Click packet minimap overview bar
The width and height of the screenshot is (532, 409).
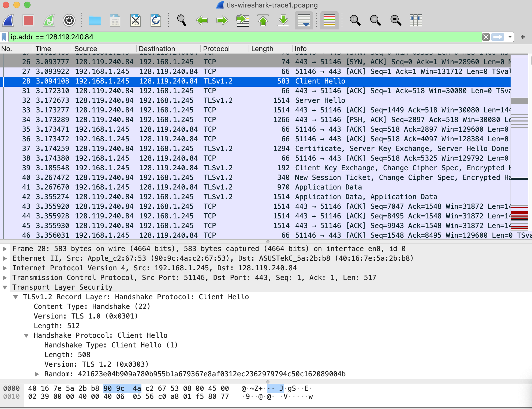519,142
